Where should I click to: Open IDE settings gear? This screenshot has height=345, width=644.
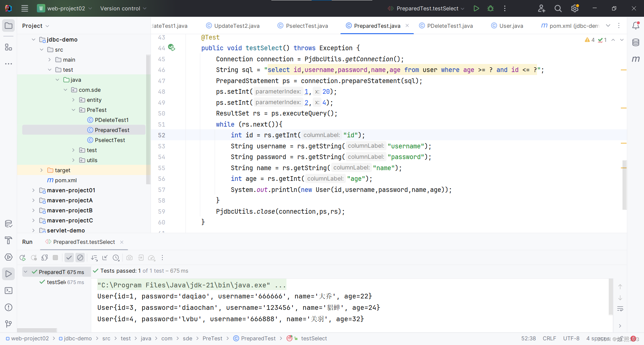click(x=575, y=8)
